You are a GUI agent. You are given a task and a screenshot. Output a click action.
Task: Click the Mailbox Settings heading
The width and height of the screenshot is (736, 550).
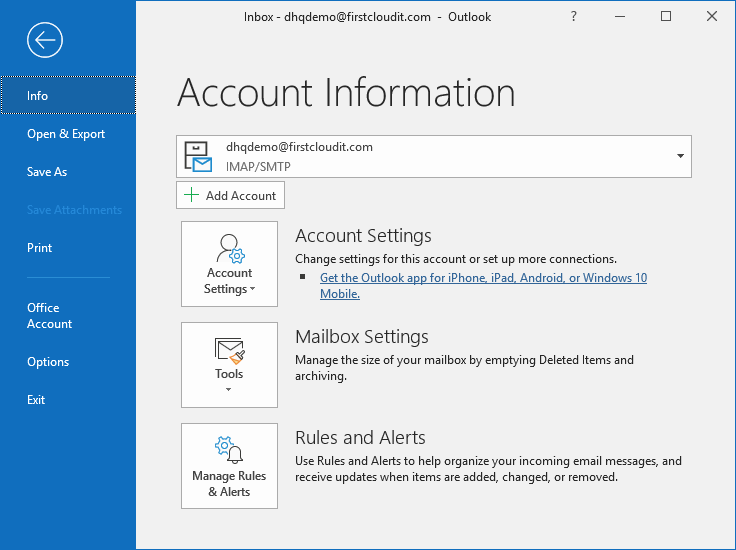(362, 336)
